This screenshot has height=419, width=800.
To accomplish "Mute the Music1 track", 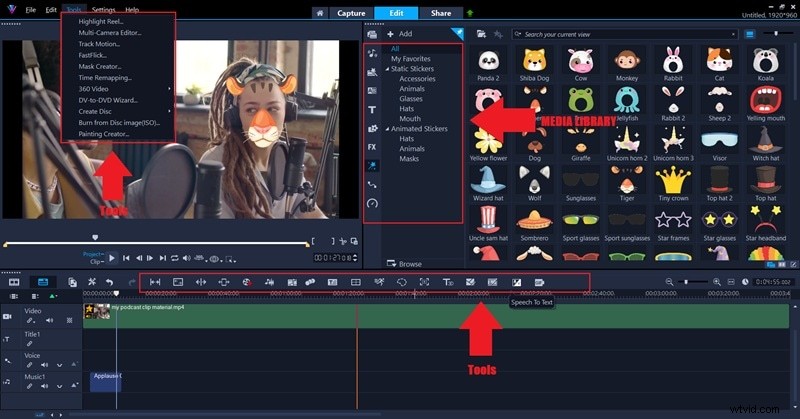I will point(44,386).
